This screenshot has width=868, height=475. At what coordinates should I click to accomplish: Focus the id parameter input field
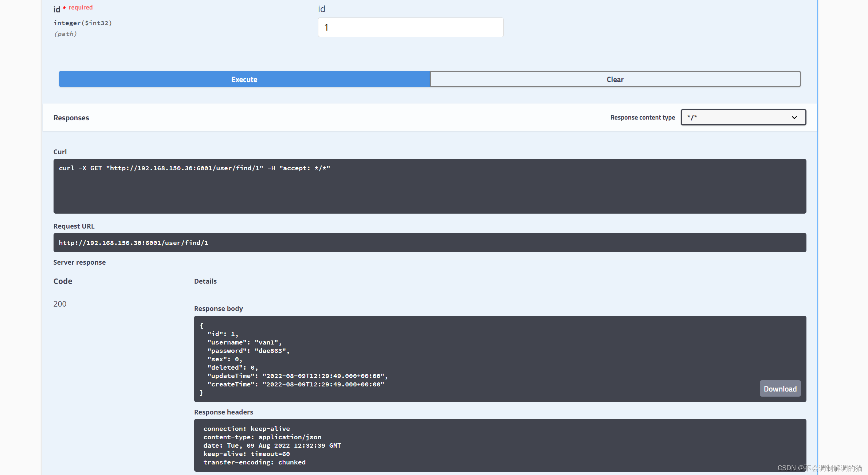(411, 27)
